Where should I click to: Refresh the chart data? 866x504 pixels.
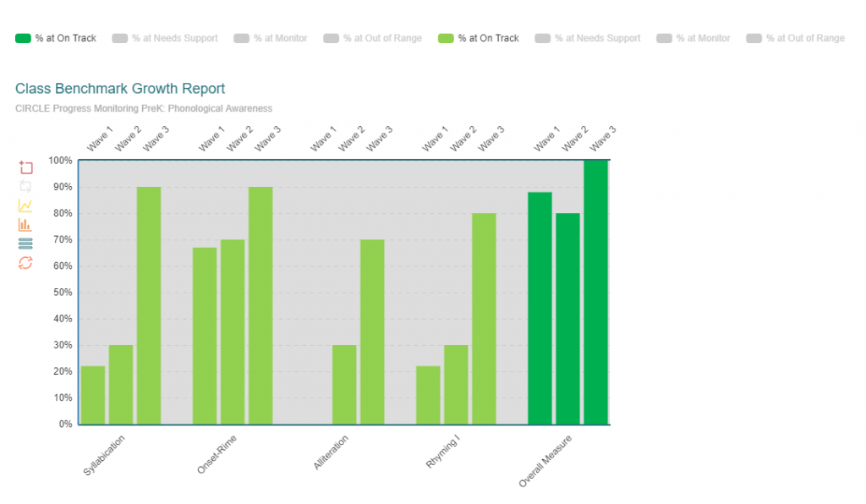point(25,262)
